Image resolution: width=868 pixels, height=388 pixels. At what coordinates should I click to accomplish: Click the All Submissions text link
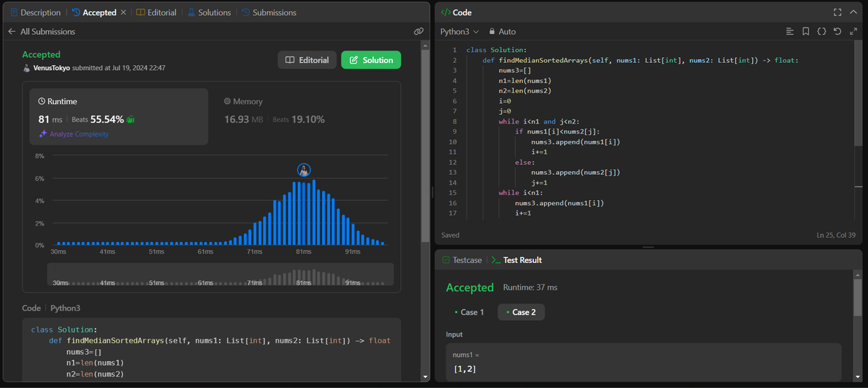pos(48,32)
